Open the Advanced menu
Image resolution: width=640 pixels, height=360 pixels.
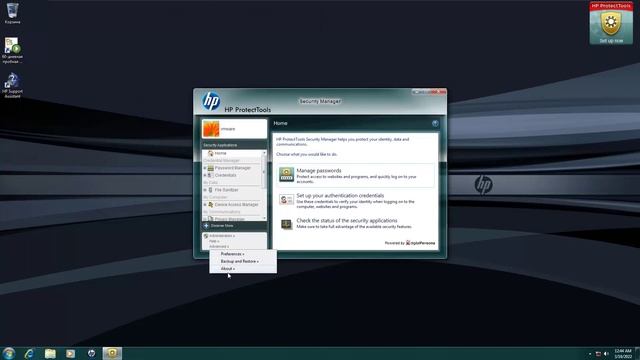tap(219, 247)
